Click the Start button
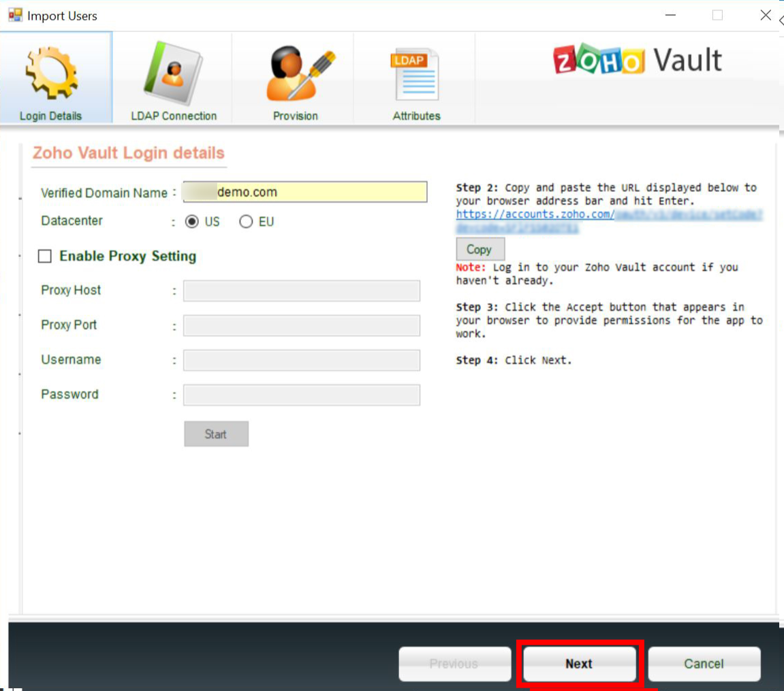 pos(216,434)
